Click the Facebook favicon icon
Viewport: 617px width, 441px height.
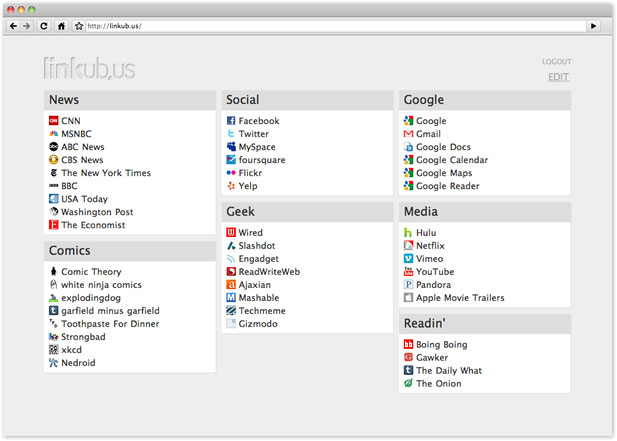231,121
